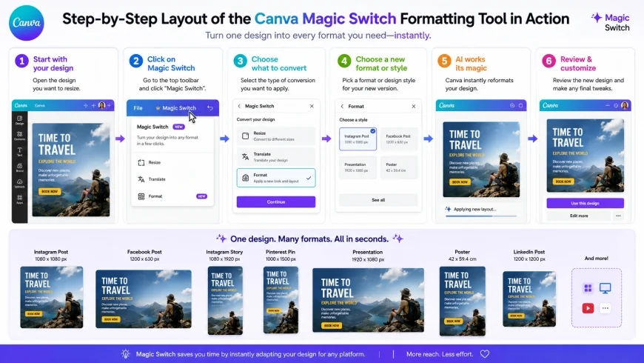Select Facebook Post style card in Format panel
Screen dimensions: 644x363
tap(399, 139)
